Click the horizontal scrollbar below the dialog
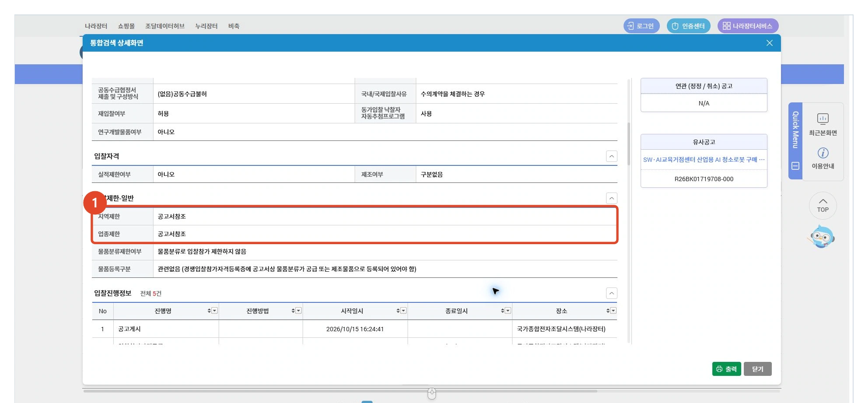This screenshot has width=868, height=403. (340, 391)
